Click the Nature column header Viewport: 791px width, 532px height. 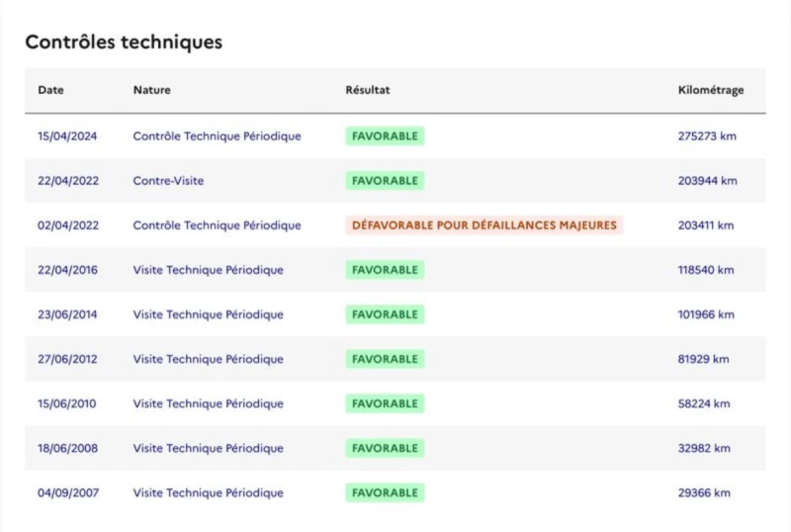151,90
